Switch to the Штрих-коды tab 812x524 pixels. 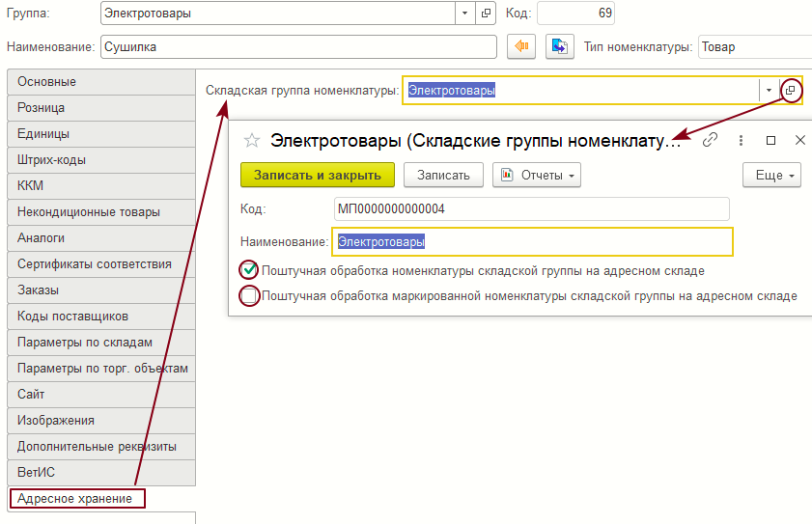[100, 160]
